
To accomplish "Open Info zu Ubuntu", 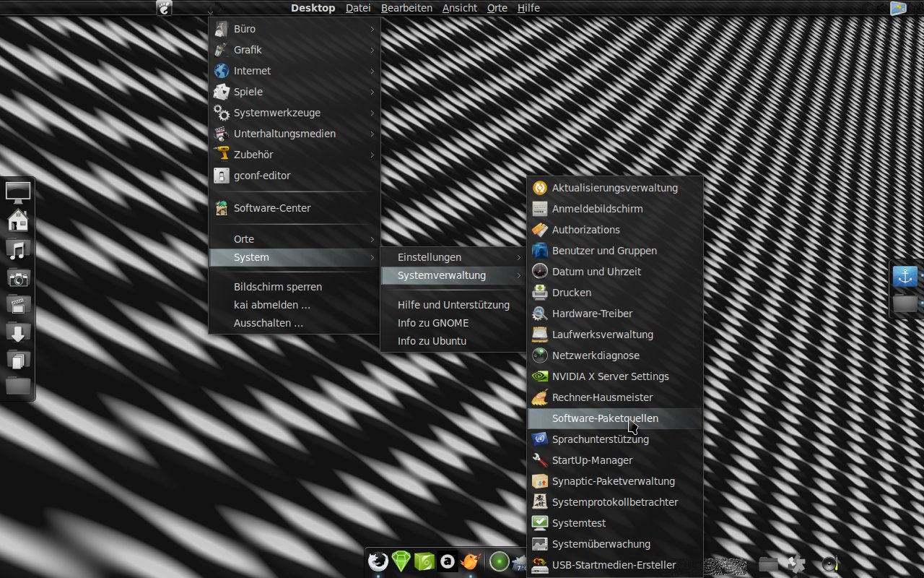I will [x=453, y=341].
